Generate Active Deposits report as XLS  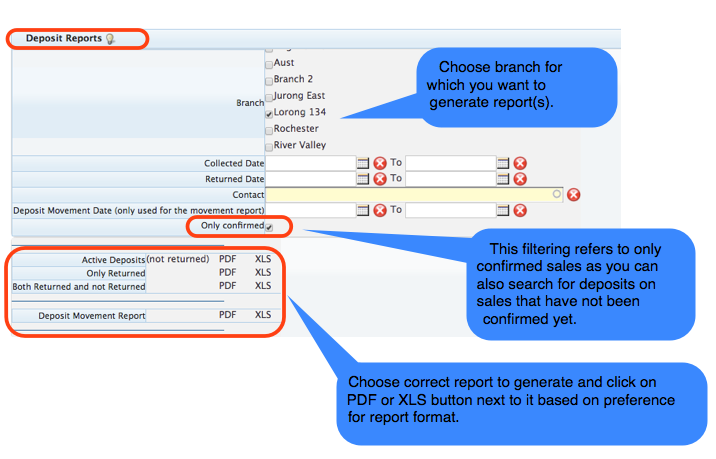click(x=263, y=259)
